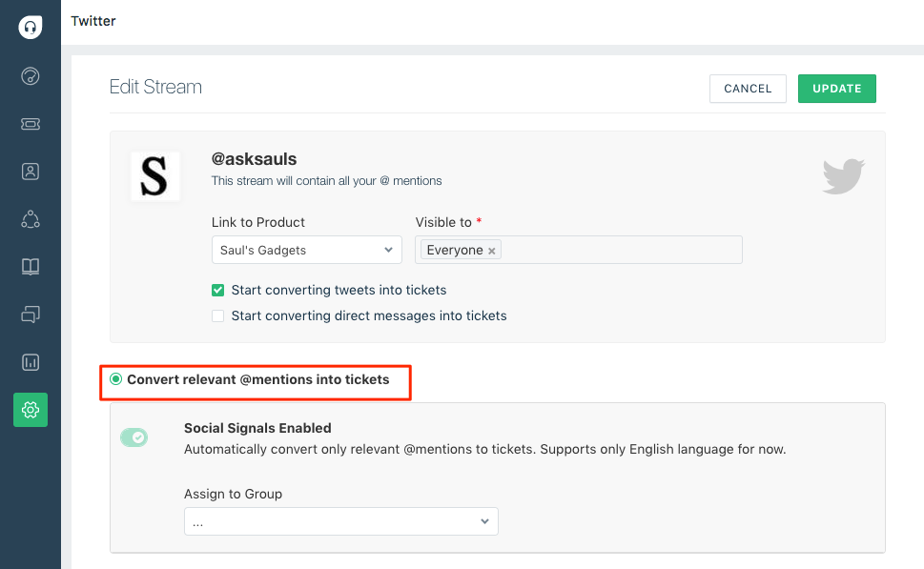Open the Dashboard gauge icon in sidebar
Image resolution: width=924 pixels, height=569 pixels.
[31, 76]
